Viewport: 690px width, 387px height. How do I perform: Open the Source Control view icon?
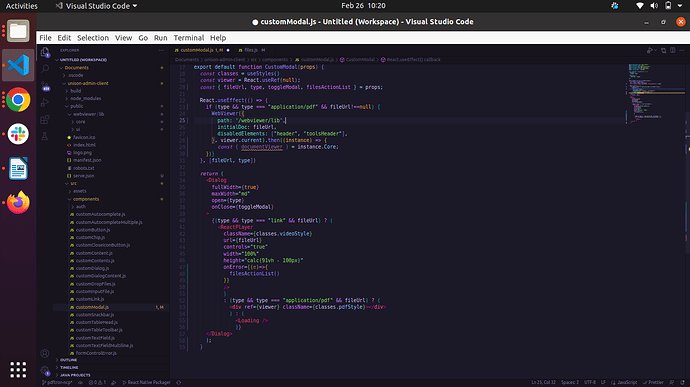click(45, 86)
